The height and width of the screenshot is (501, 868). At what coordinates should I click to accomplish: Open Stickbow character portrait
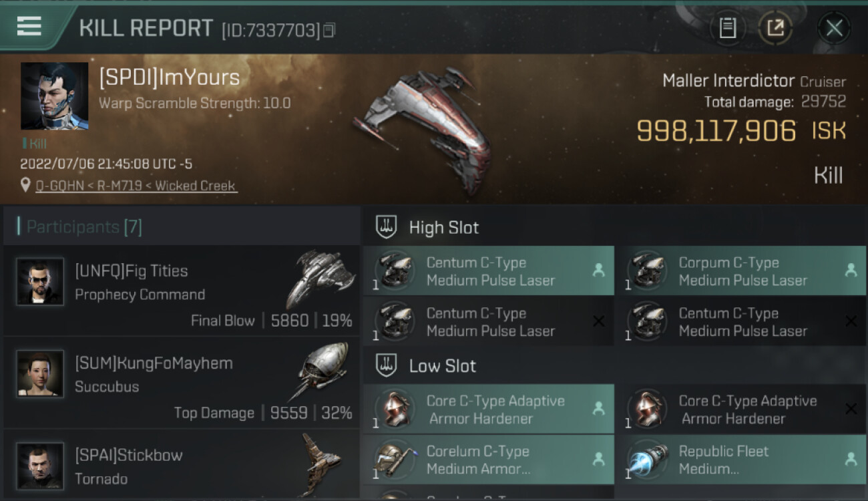coord(40,466)
